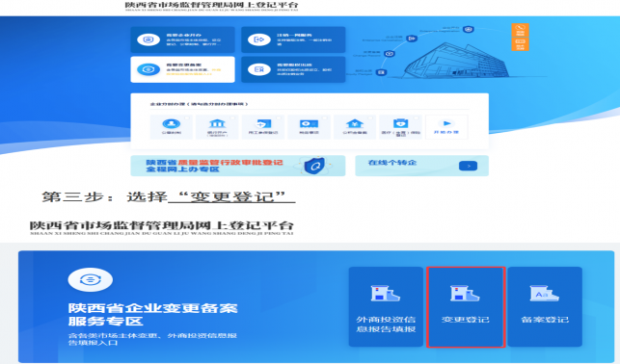The image size is (620, 364).
Task: Click the round sync icon above 陕西省企业变更备案
Action: [x=90, y=279]
